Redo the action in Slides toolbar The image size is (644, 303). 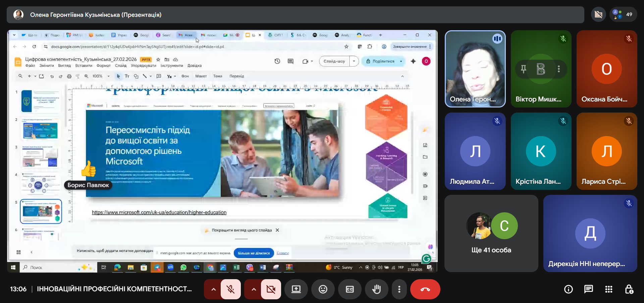61,76
